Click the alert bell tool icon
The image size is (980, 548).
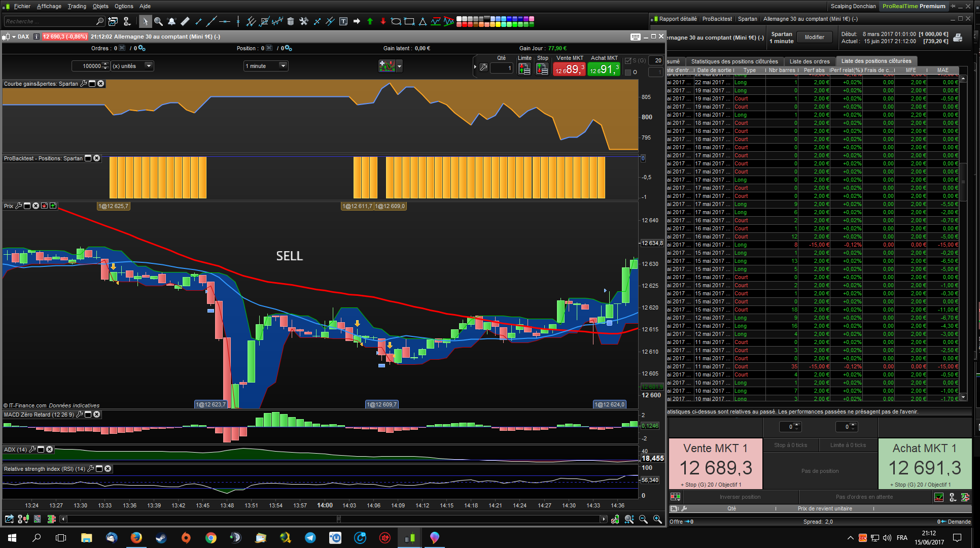(171, 21)
